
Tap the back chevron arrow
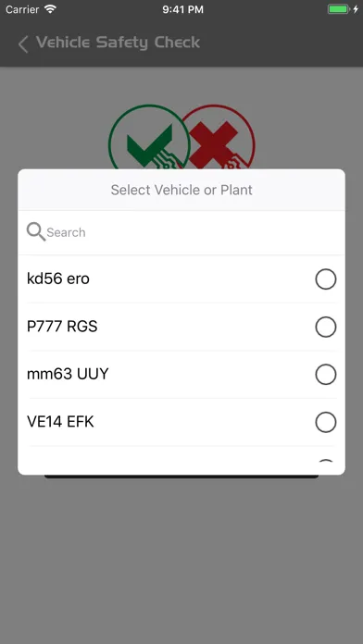23,43
